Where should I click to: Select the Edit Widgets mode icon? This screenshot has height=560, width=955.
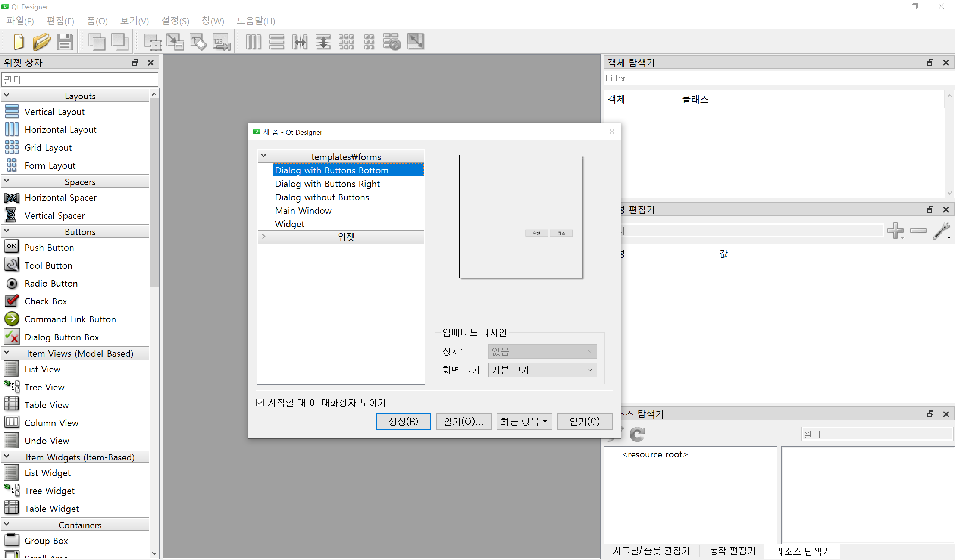[x=152, y=42]
